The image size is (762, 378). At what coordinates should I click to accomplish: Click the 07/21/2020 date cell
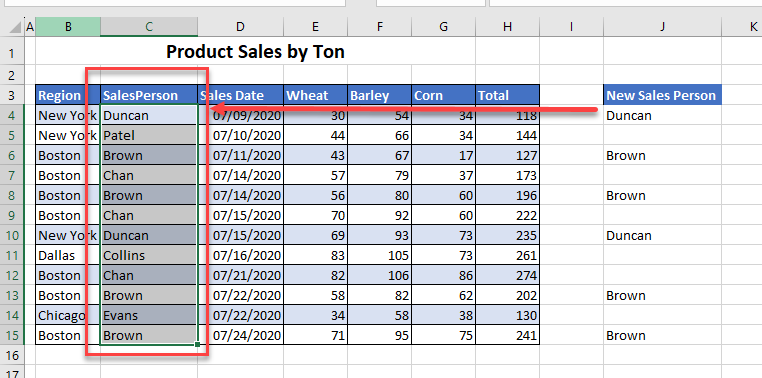point(241,275)
